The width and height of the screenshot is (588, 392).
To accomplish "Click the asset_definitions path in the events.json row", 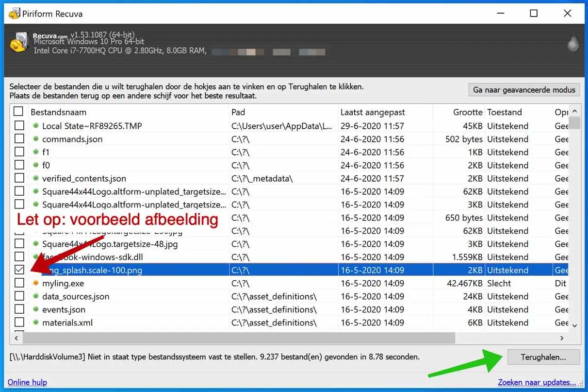I will click(274, 309).
